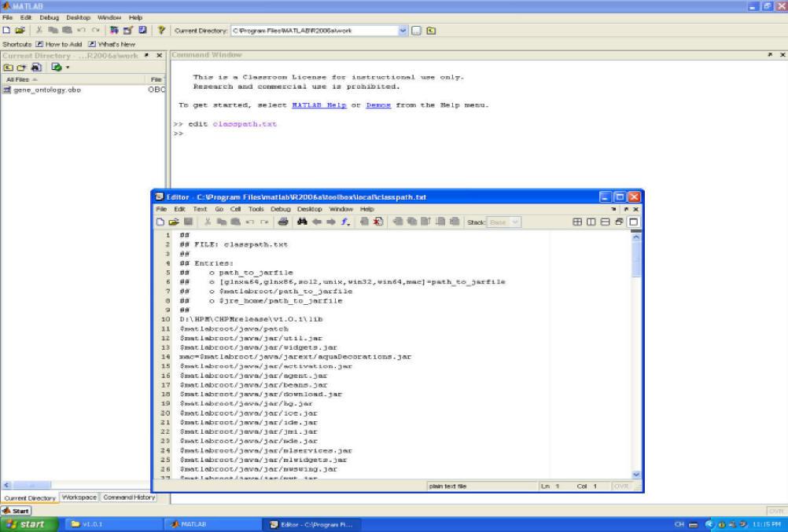Split editor top/bottom layout icon

(605, 222)
